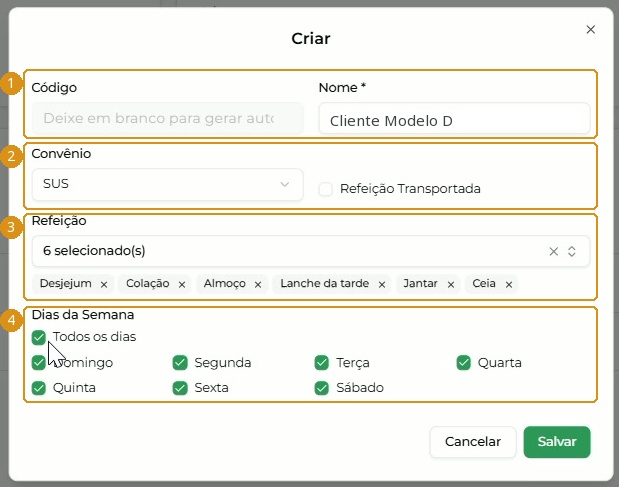
Task: Remove the Colação tag
Action: click(x=182, y=285)
